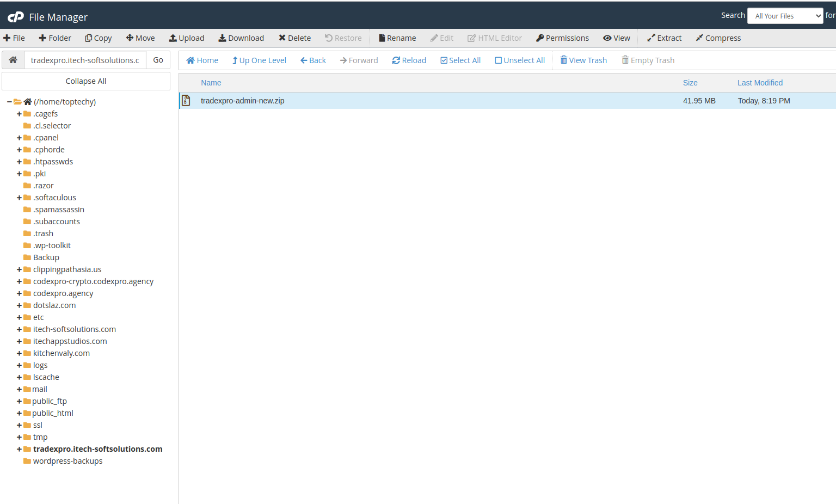Collapse the /home/toptechy root tree
The height and width of the screenshot is (504, 836).
pyautogui.click(x=9, y=102)
